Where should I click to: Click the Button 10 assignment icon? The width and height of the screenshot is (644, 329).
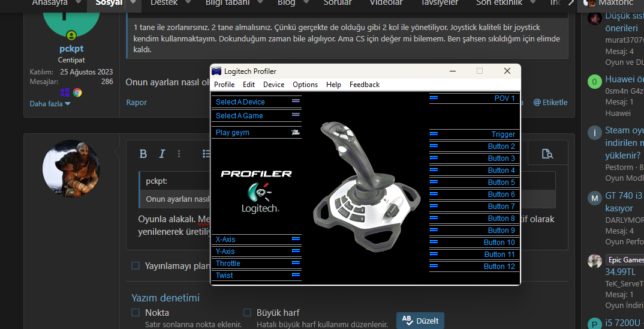pos(434,241)
